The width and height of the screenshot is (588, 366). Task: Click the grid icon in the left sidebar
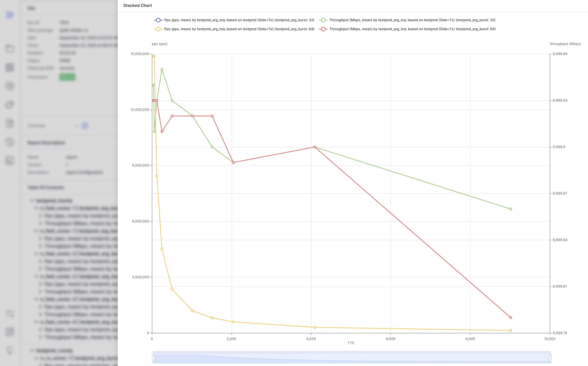[x=10, y=67]
